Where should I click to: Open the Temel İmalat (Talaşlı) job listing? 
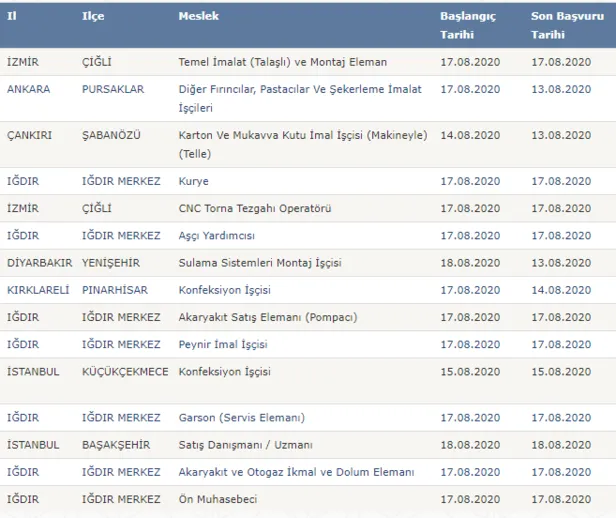[x=282, y=62]
